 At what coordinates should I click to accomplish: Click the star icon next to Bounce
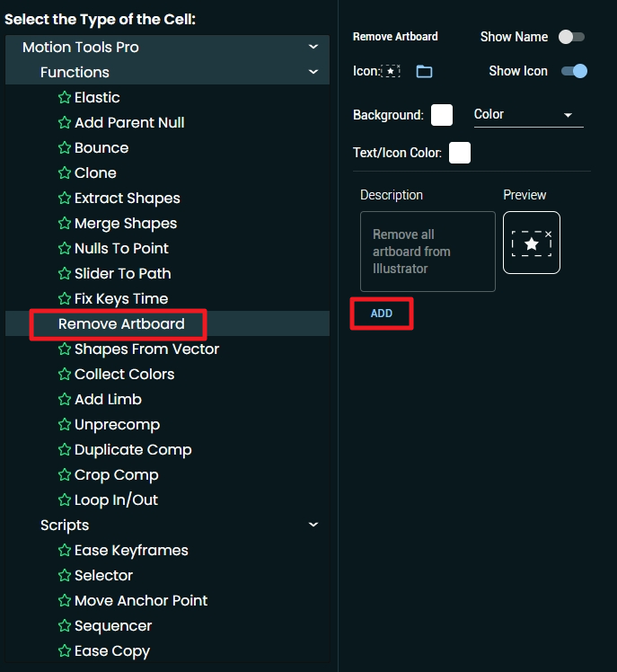click(x=65, y=148)
